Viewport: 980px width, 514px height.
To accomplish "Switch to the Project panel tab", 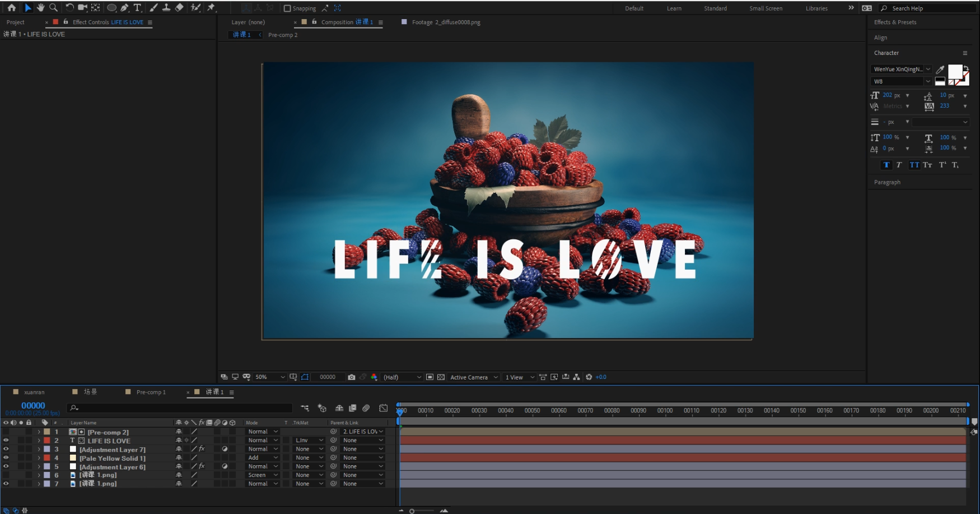I will click(x=16, y=22).
